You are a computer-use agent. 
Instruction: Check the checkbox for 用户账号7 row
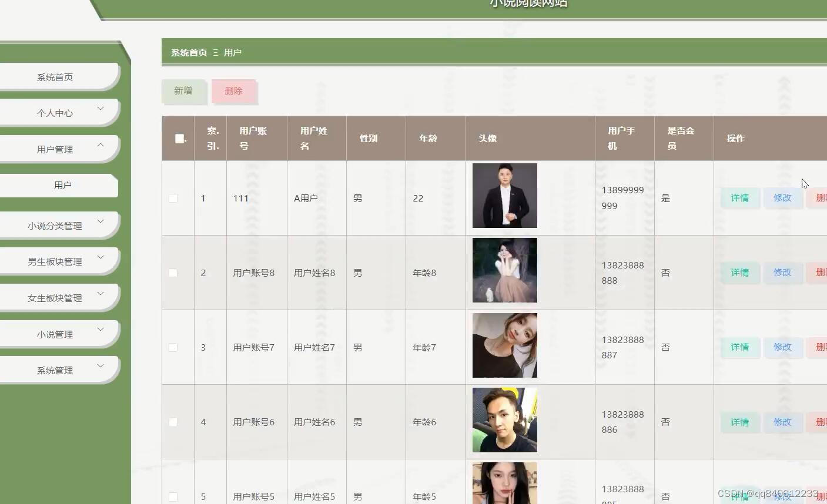173,348
